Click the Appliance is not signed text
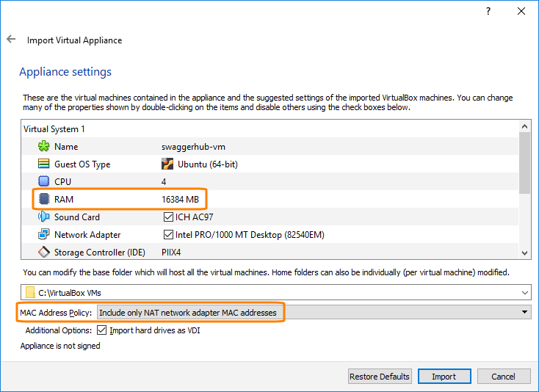The width and height of the screenshot is (539, 392). [60, 346]
